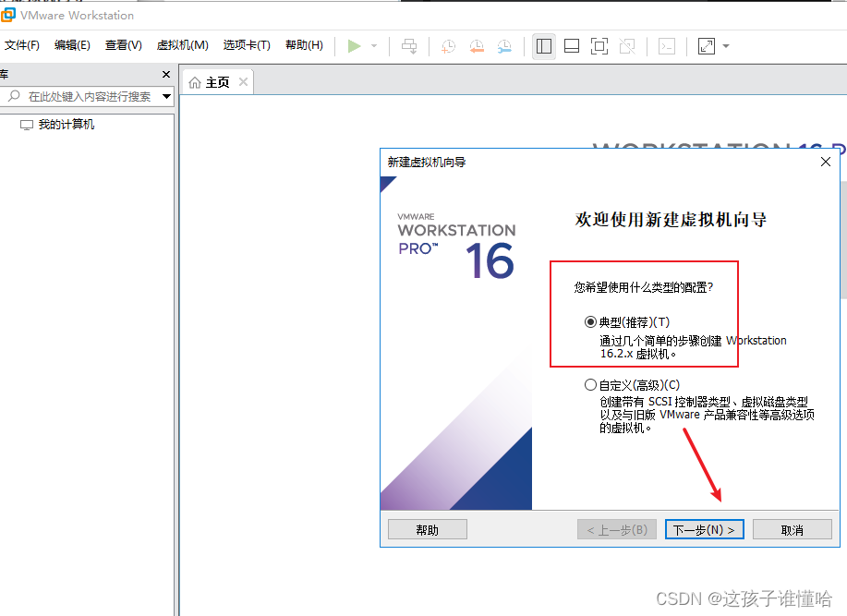Select 我的计算机 in the library tree
Viewport: 847px width, 616px height.
coord(67,125)
